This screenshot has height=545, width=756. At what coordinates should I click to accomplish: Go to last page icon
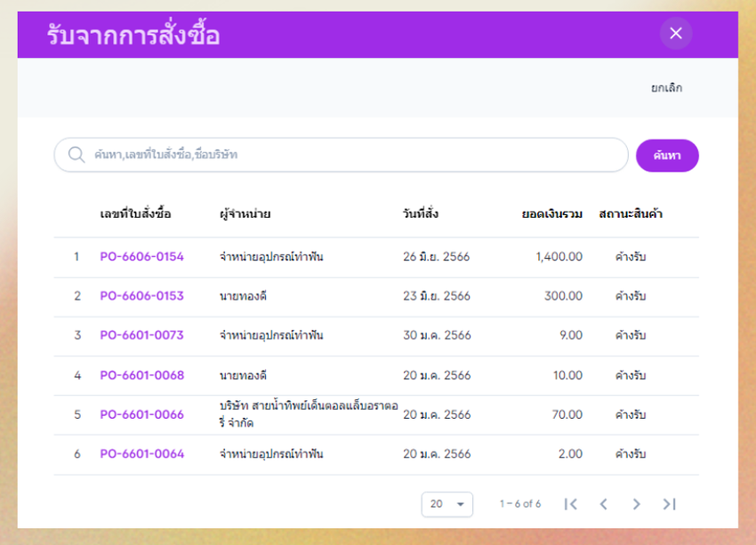click(x=669, y=504)
